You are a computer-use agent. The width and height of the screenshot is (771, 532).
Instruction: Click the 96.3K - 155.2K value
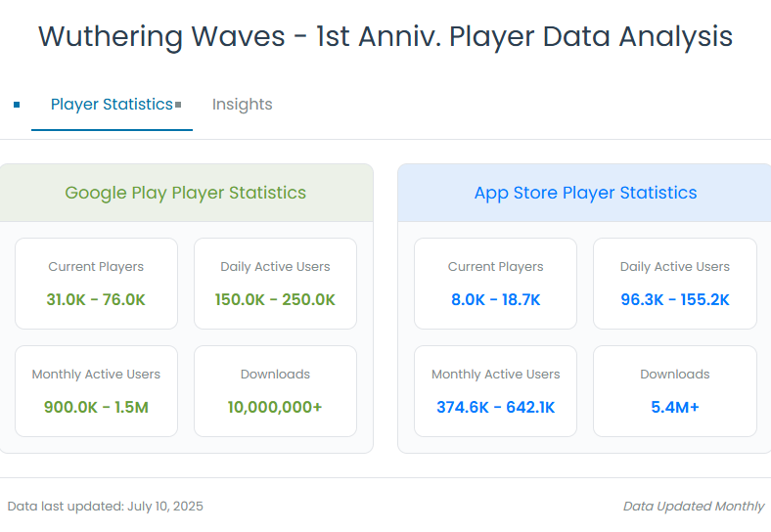pyautogui.click(x=674, y=299)
